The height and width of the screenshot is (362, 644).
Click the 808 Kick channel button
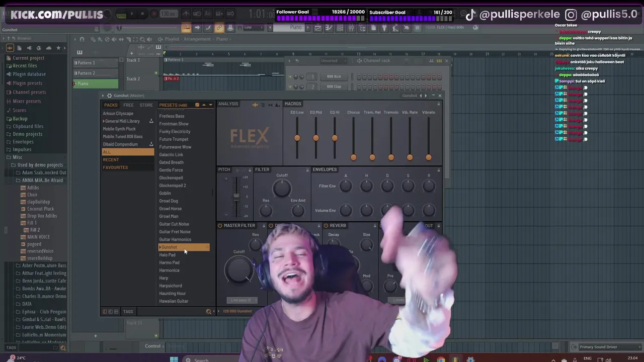pyautogui.click(x=334, y=77)
